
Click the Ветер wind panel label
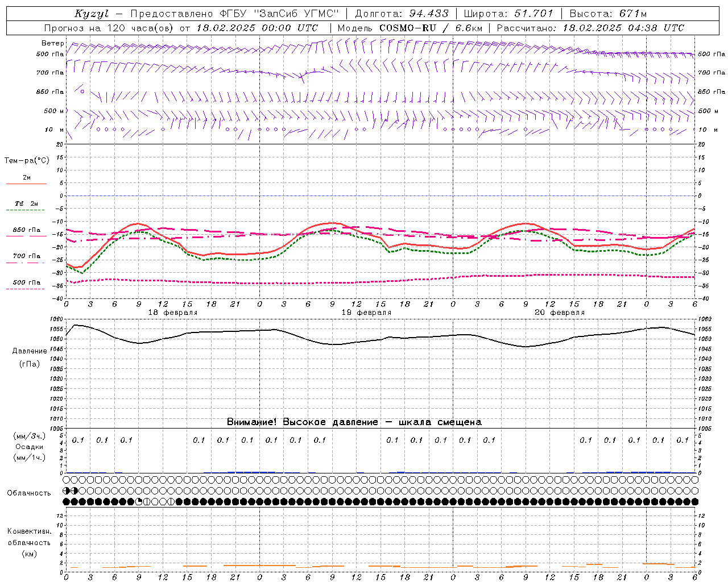tap(53, 43)
